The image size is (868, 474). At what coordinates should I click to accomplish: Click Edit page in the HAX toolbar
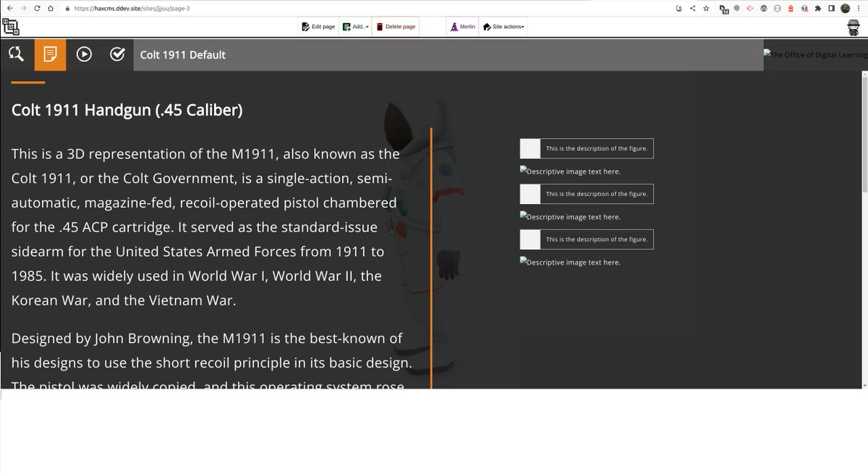click(x=318, y=27)
